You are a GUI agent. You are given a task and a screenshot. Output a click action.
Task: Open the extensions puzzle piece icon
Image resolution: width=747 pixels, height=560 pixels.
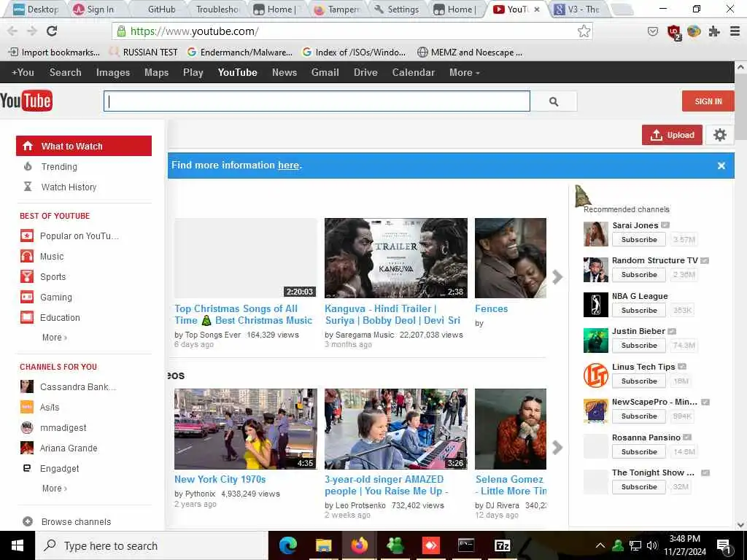(x=713, y=31)
